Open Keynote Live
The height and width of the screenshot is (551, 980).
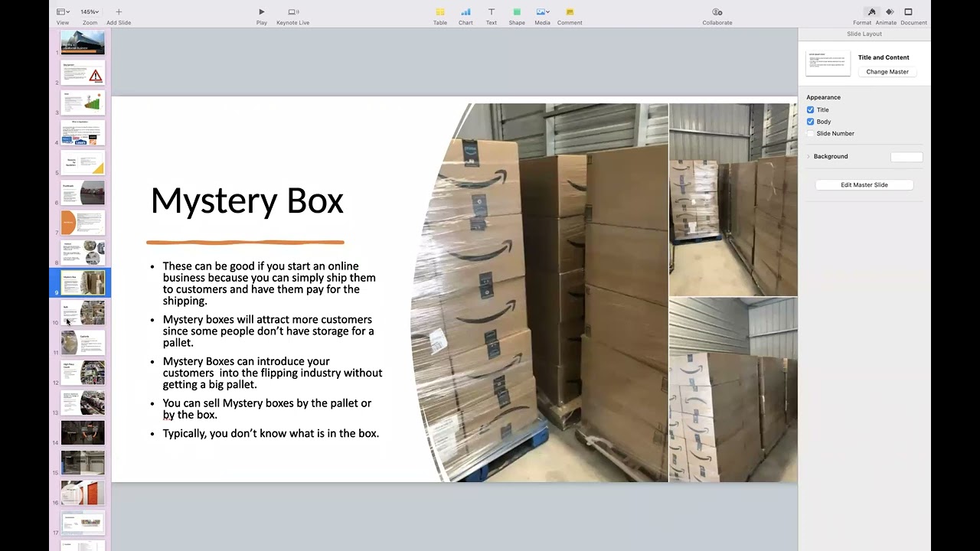pos(293,11)
